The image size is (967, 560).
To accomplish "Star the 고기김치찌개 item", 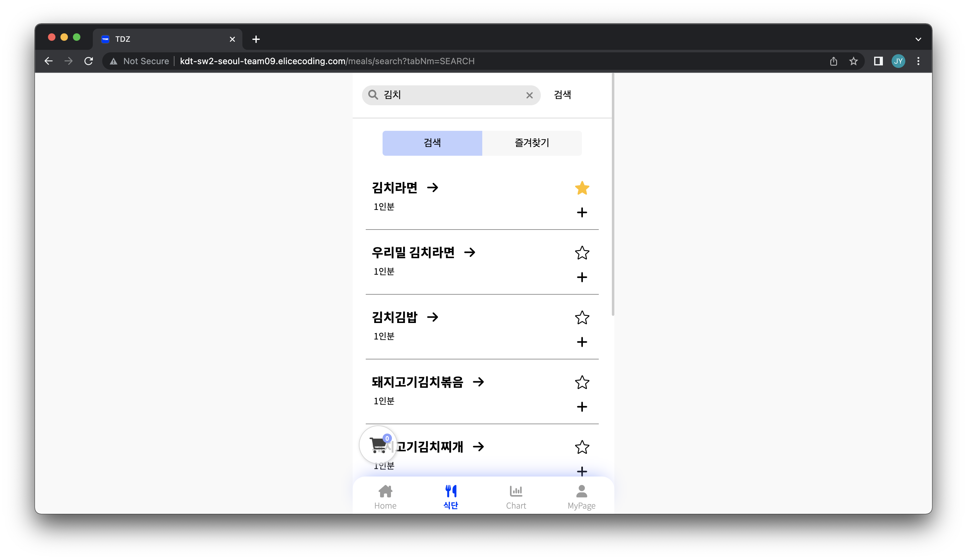I will [x=582, y=447].
